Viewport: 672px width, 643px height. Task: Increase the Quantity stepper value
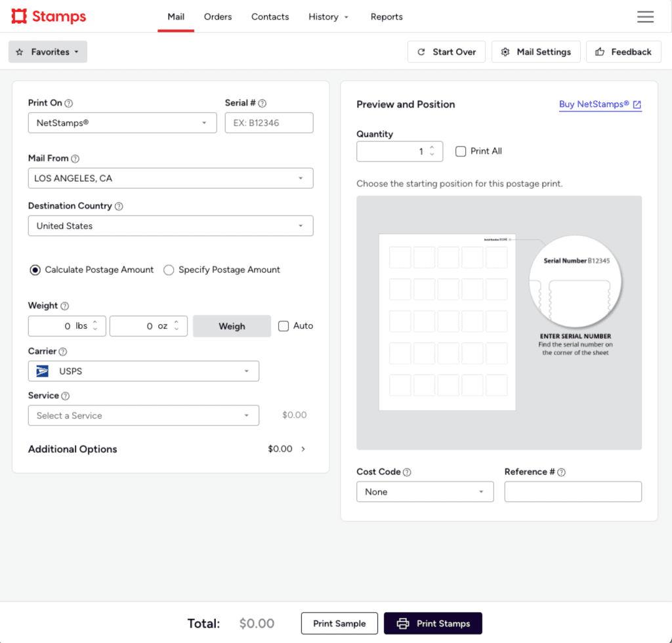(432, 148)
